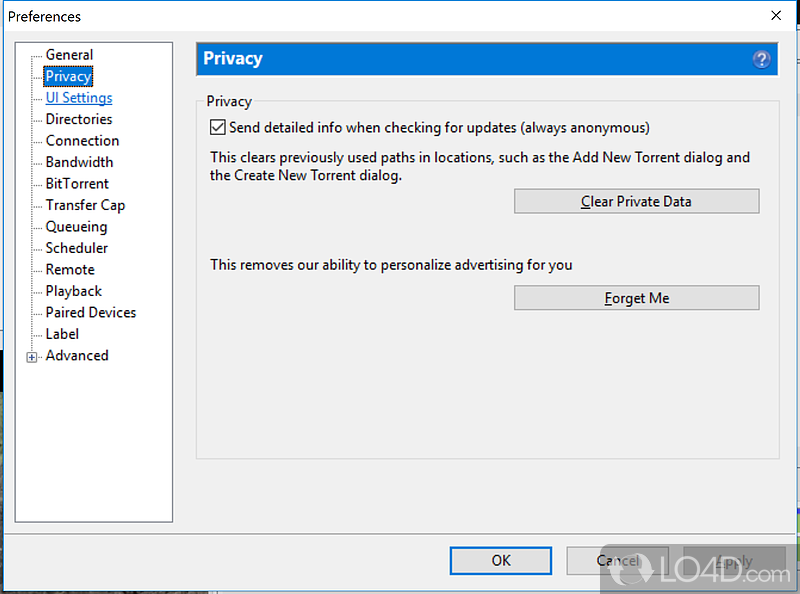This screenshot has width=800, height=594.
Task: Open the Playback preferences
Action: 73,291
